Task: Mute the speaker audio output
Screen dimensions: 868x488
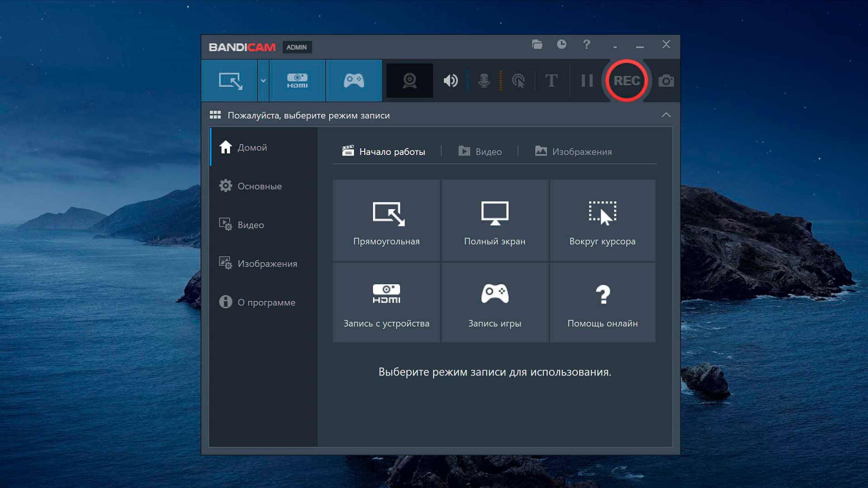Action: point(450,80)
